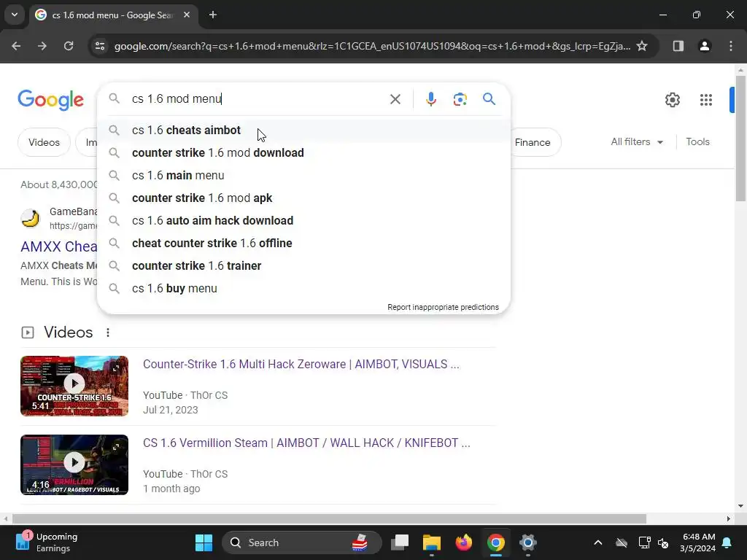Open the Google apps grid
747x560 pixels.
(705, 100)
